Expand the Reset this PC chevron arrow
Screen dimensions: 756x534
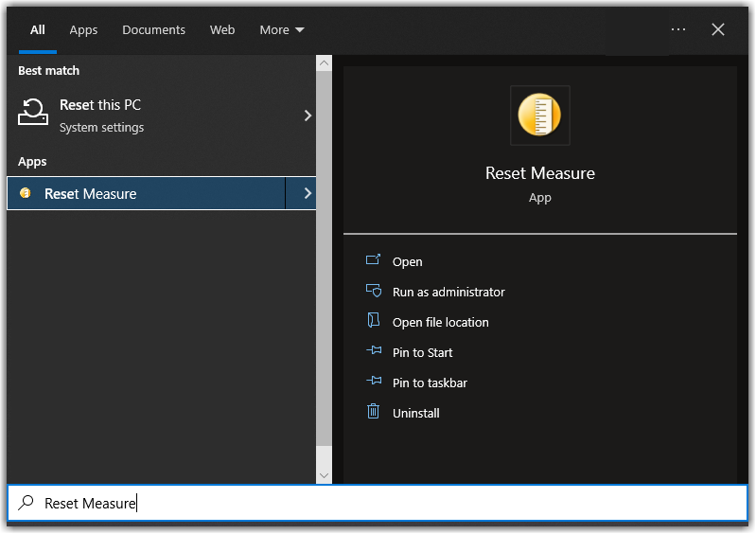[x=308, y=116]
